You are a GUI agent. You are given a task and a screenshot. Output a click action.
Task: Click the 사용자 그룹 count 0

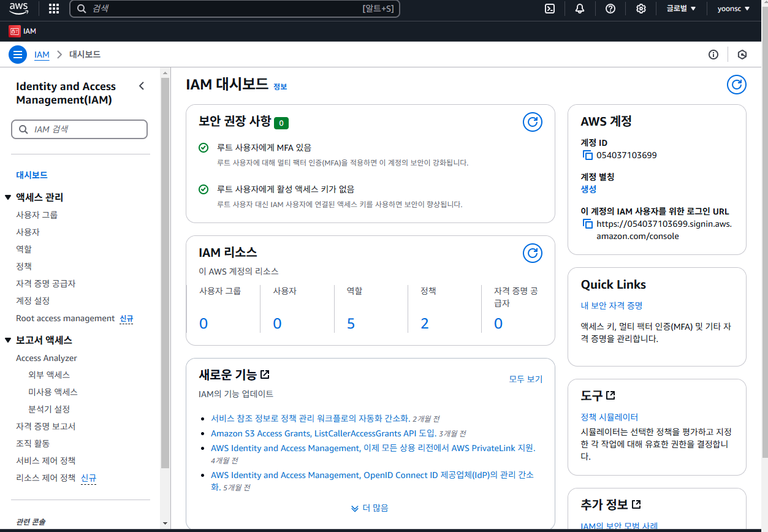[203, 324]
